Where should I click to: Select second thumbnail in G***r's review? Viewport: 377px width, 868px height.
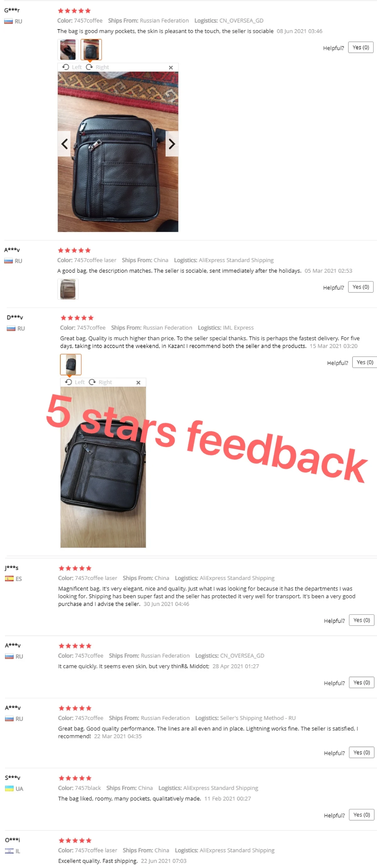(x=91, y=50)
